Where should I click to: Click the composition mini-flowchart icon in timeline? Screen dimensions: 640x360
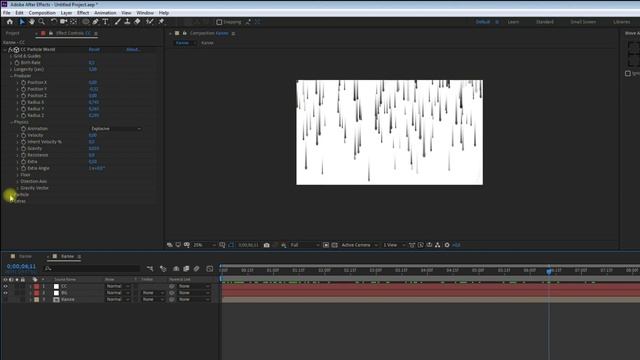150,268
